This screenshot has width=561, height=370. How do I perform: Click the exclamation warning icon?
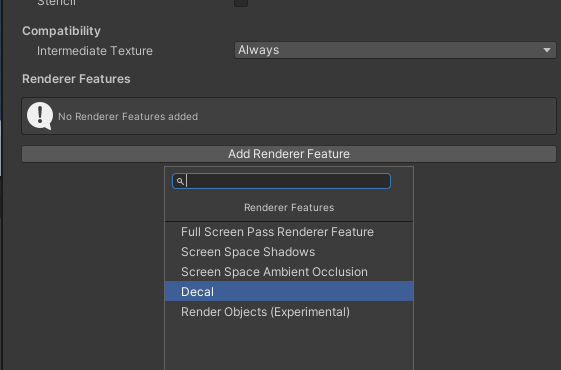(40, 116)
